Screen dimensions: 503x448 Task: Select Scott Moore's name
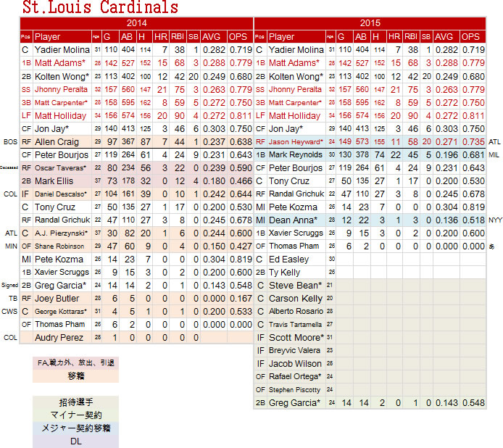click(x=296, y=338)
